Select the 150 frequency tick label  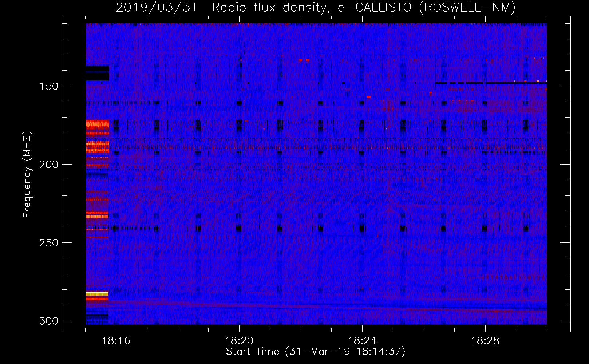[x=49, y=86]
